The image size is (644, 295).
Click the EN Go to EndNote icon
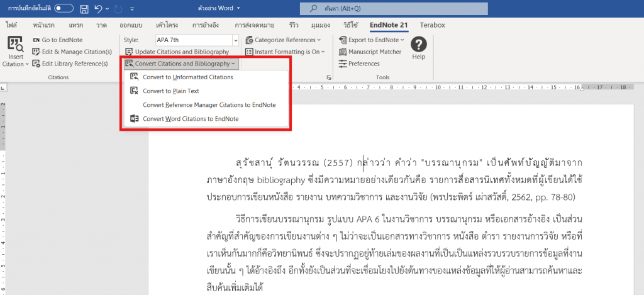(x=36, y=40)
